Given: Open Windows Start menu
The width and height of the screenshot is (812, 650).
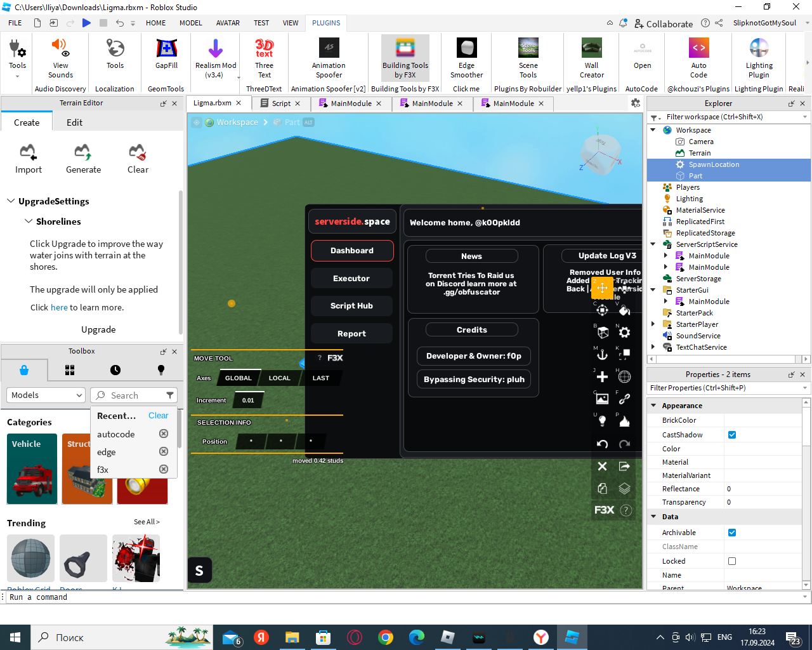Looking at the screenshot, I should point(15,637).
